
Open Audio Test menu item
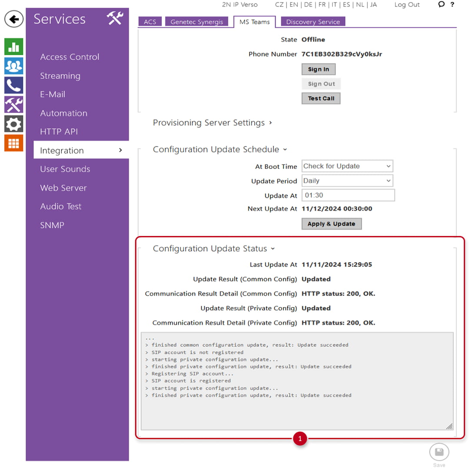(x=61, y=206)
